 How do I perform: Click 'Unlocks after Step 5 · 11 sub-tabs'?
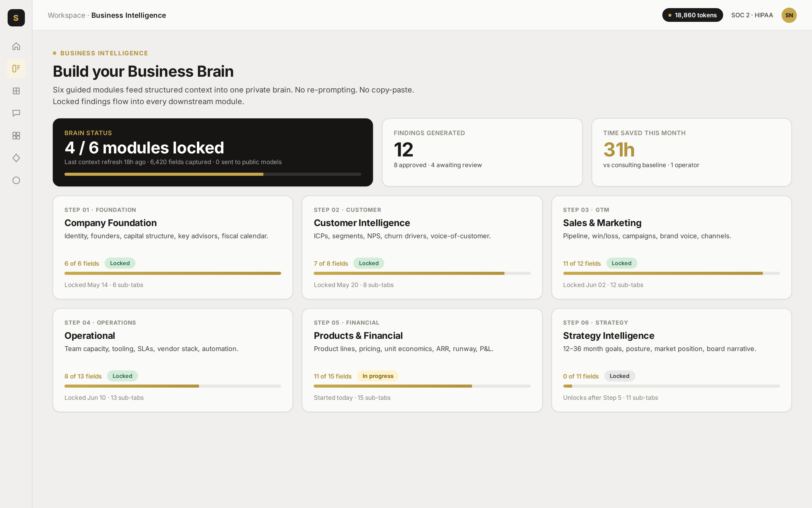(610, 398)
